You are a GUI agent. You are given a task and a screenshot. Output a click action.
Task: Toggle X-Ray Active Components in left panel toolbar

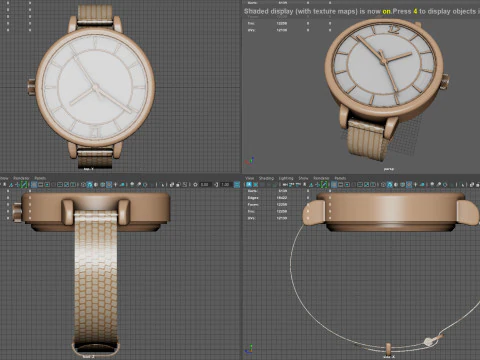pos(178,184)
